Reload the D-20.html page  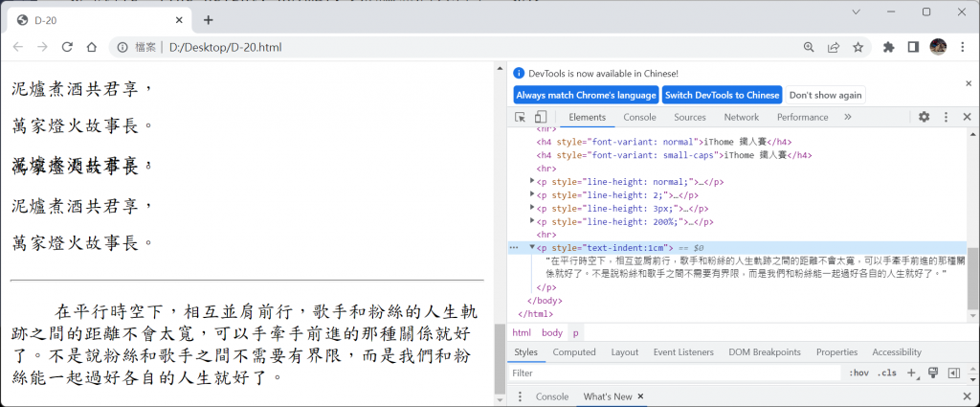point(67,47)
